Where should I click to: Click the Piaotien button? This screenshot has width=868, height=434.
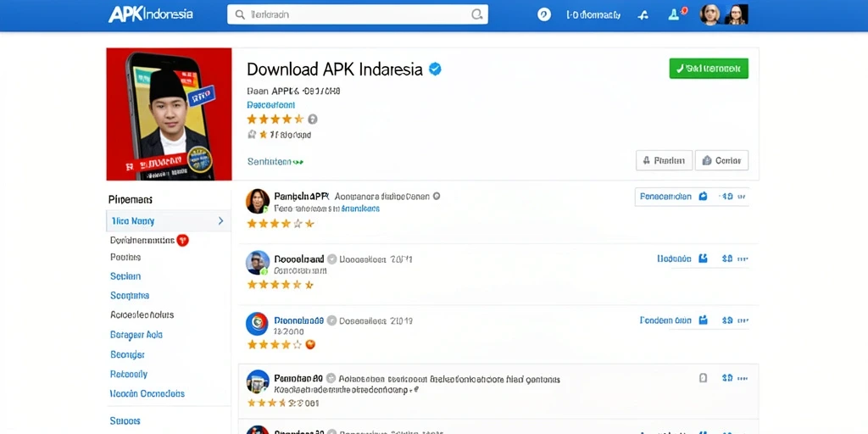pos(664,160)
